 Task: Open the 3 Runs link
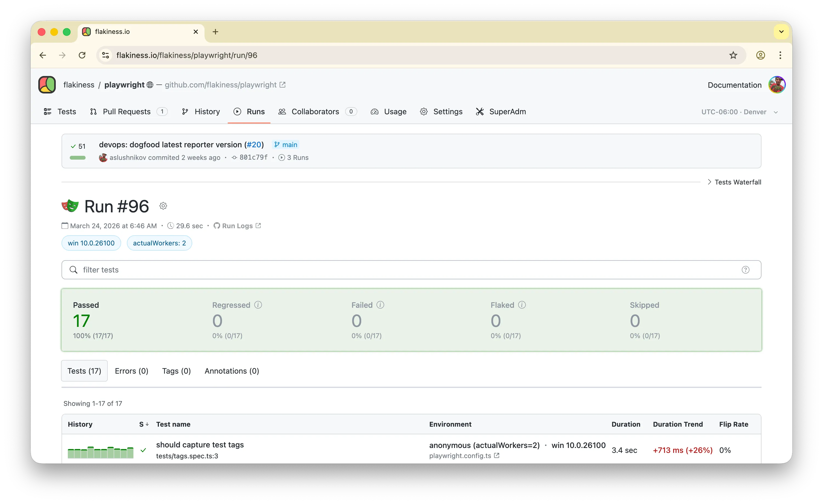pyautogui.click(x=294, y=157)
